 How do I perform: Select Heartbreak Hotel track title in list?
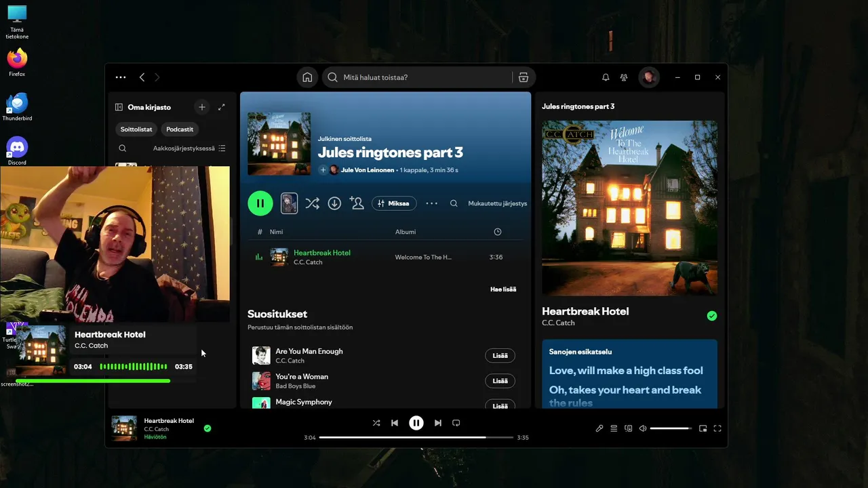coord(322,253)
